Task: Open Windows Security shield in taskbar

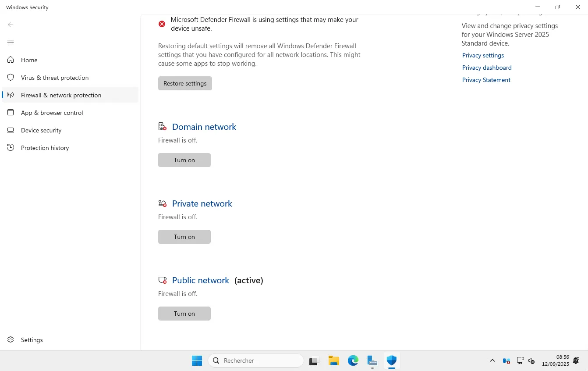Action: pos(391,360)
